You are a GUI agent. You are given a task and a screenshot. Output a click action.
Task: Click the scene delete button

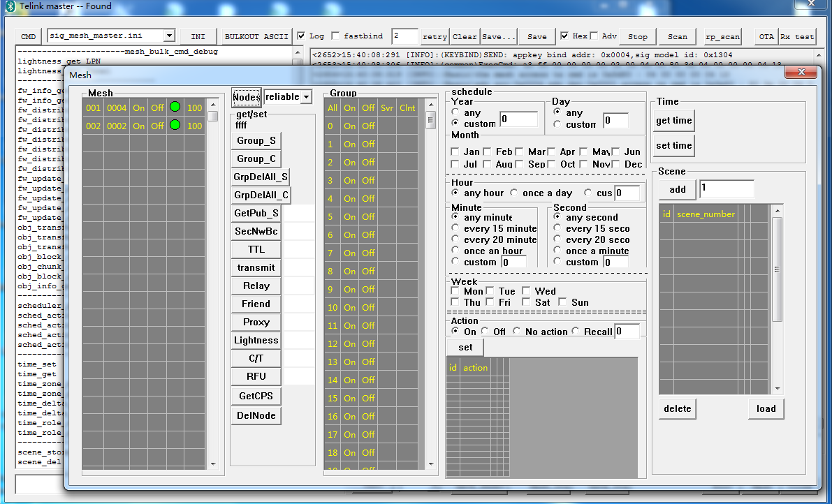678,409
